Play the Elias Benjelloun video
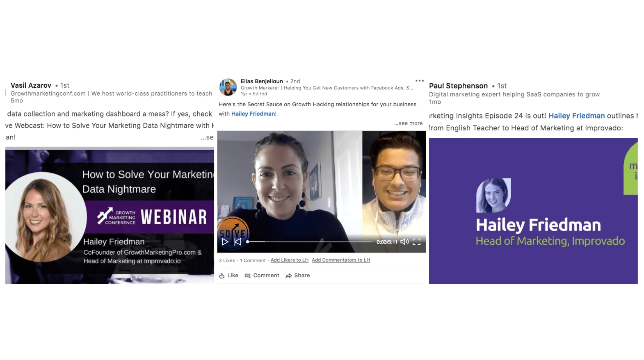Image resolution: width=644 pixels, height=360 pixels. (225, 242)
